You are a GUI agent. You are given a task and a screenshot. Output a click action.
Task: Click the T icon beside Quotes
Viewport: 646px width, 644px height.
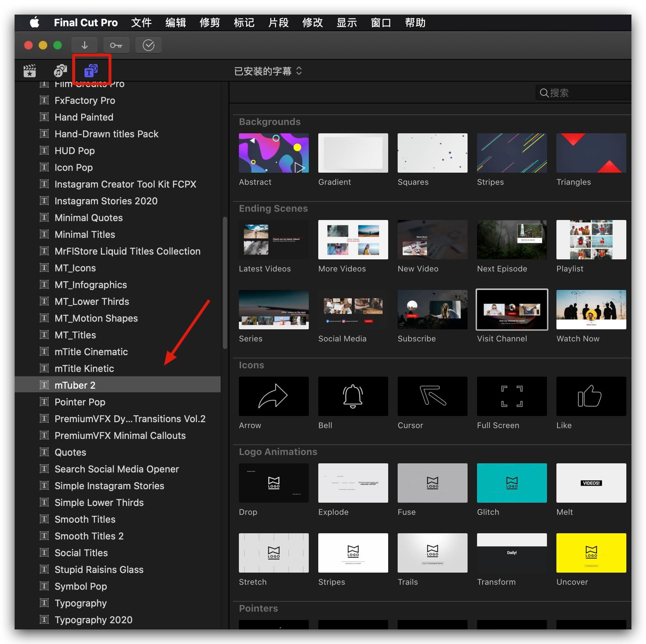[x=44, y=452]
